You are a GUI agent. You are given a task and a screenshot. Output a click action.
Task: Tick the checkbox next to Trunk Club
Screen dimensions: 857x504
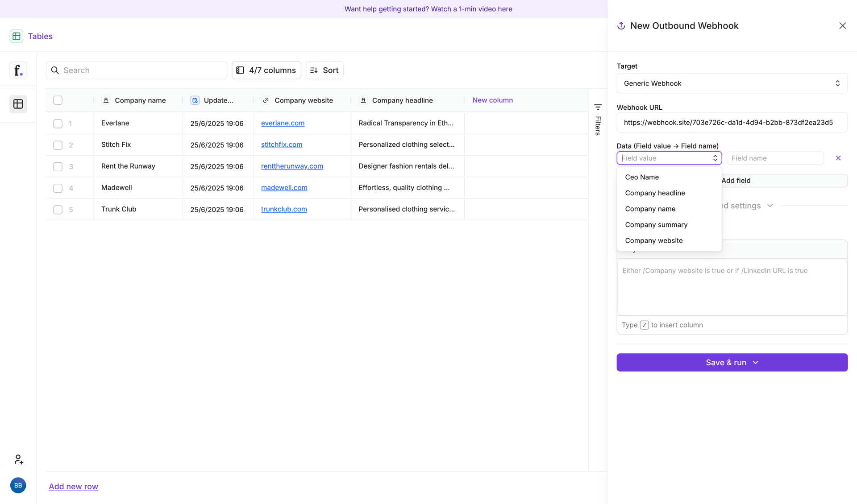coord(58,210)
